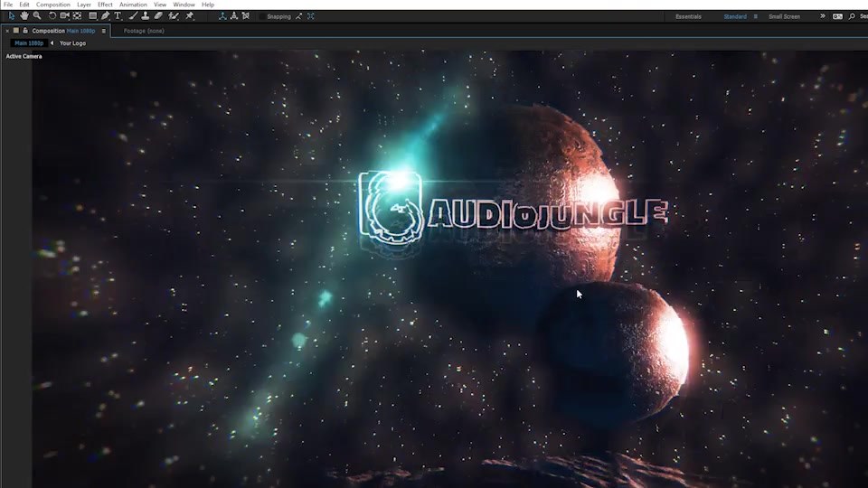Click the AUDIOJUNGLE logo in viewer
Viewport: 868px width, 488px height.
pos(513,208)
